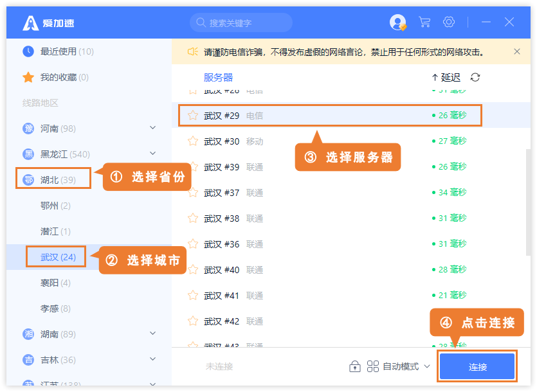Image resolution: width=537 pixels, height=392 pixels.
Task: Select 黑龙江 (540) region label
Action: pyautogui.click(x=65, y=154)
